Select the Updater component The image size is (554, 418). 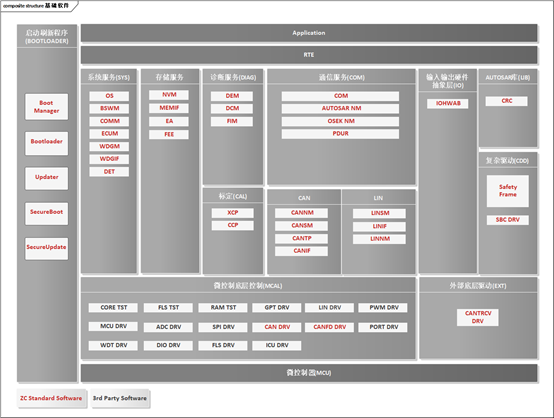click(x=46, y=178)
